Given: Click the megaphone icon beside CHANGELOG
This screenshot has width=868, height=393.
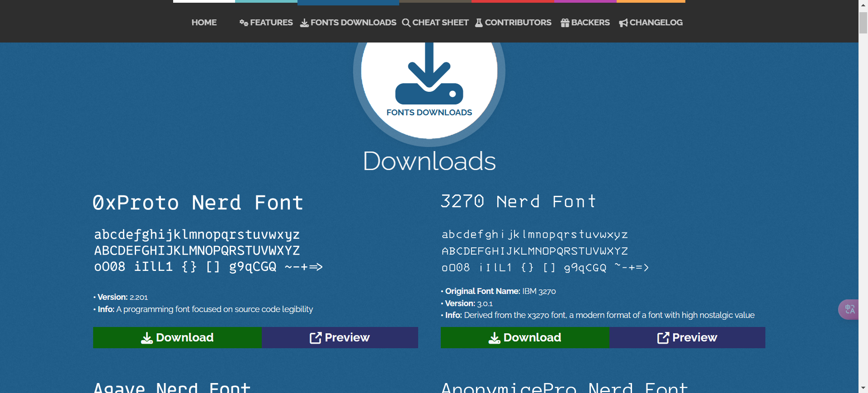Looking at the screenshot, I should pos(623,23).
